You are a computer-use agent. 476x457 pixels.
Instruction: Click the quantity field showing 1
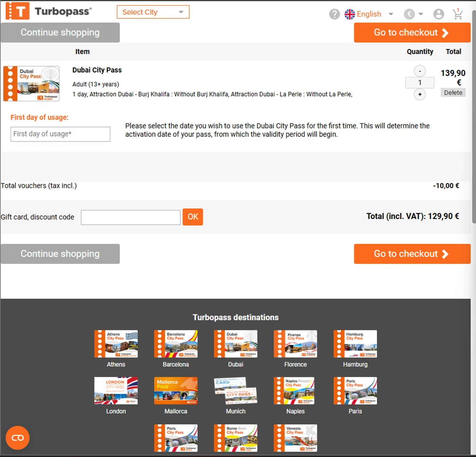(420, 83)
